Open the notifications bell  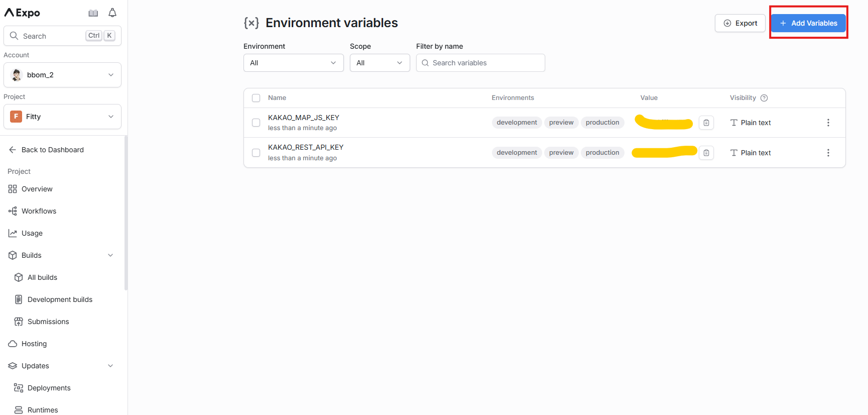pyautogui.click(x=112, y=13)
